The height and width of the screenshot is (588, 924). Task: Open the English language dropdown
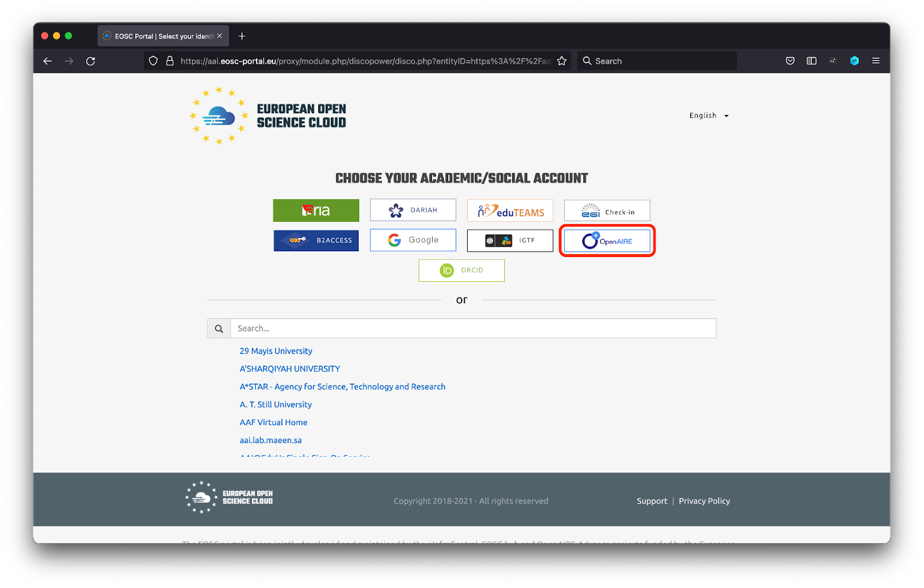709,116
